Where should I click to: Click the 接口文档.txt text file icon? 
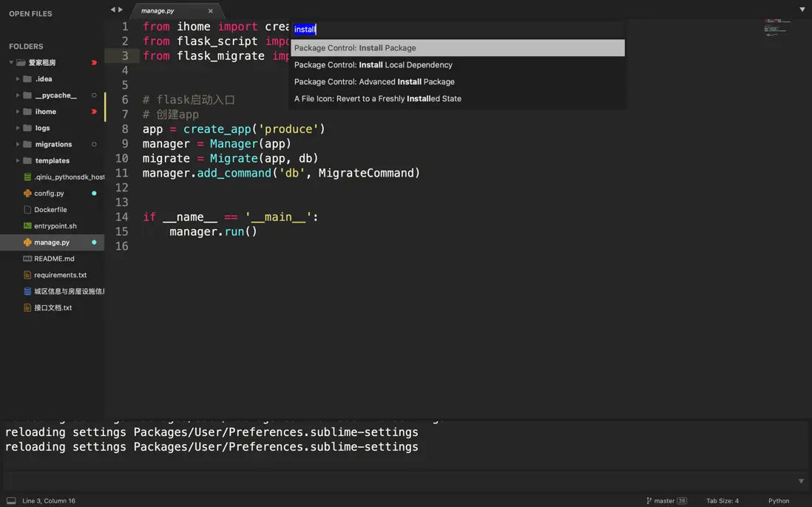27,307
